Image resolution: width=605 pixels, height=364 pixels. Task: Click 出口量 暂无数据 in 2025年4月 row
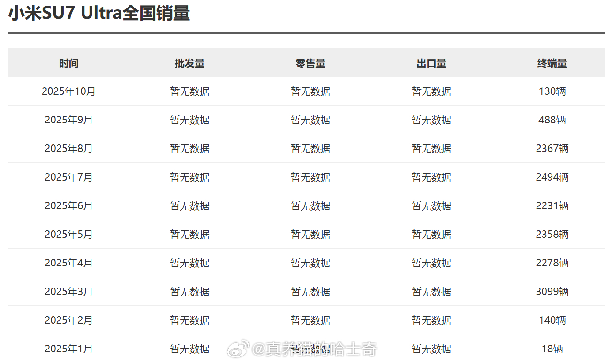(x=431, y=263)
